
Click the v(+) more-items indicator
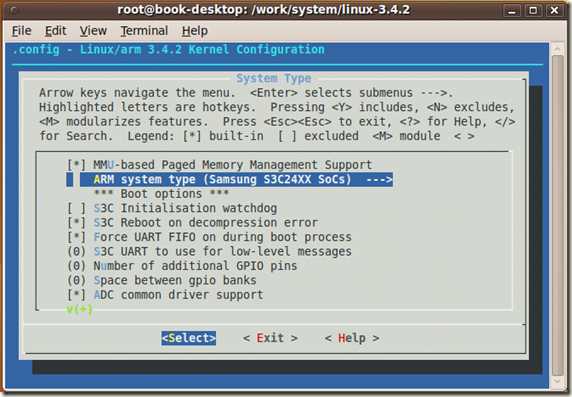(79, 309)
